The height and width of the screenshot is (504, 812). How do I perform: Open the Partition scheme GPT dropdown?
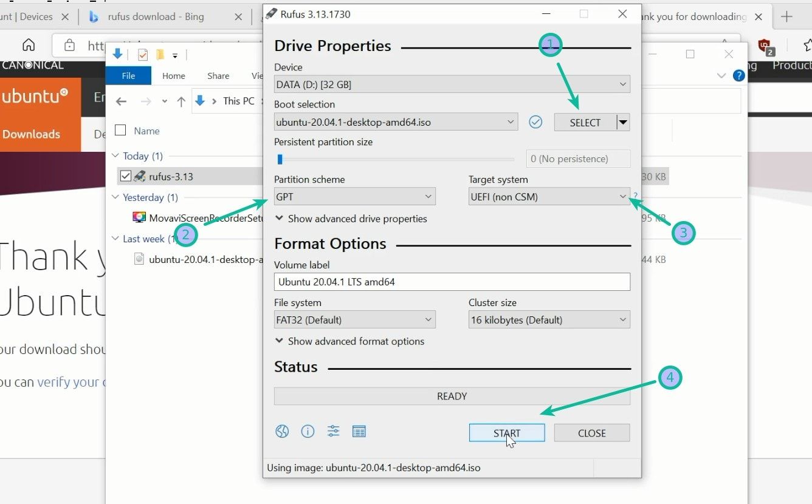click(354, 196)
